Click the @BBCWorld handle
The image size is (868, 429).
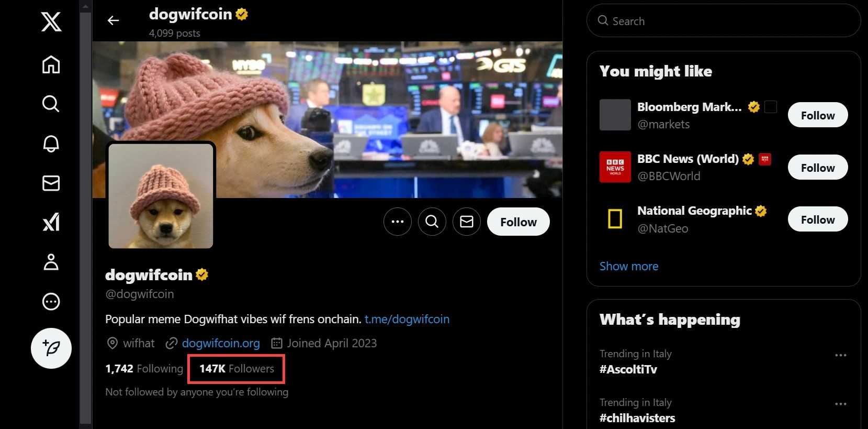669,176
